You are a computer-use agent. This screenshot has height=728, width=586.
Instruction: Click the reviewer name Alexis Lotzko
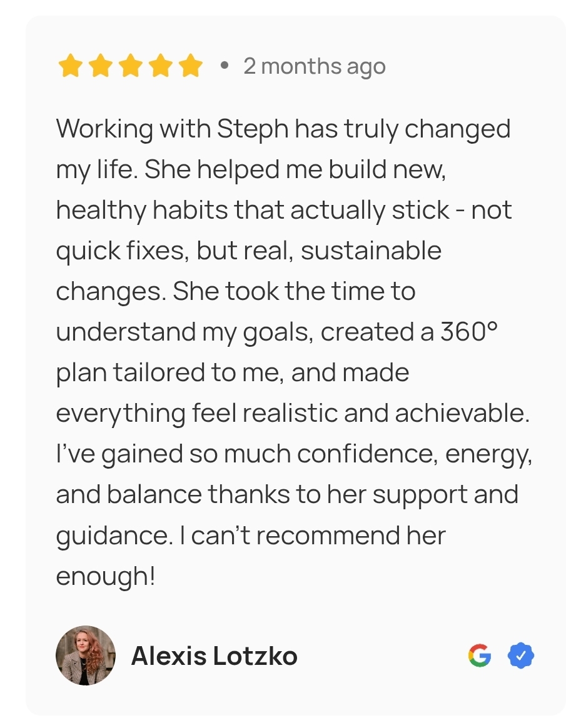tap(215, 656)
